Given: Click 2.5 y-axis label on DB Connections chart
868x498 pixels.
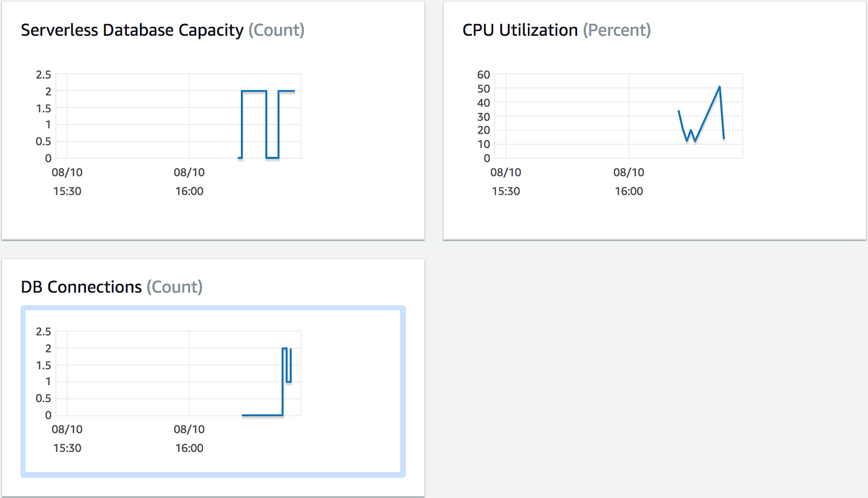Looking at the screenshot, I should (43, 331).
